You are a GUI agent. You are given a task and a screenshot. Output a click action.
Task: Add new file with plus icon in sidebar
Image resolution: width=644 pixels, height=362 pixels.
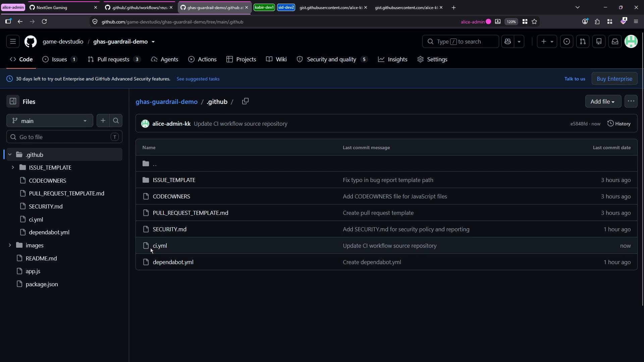point(103,121)
